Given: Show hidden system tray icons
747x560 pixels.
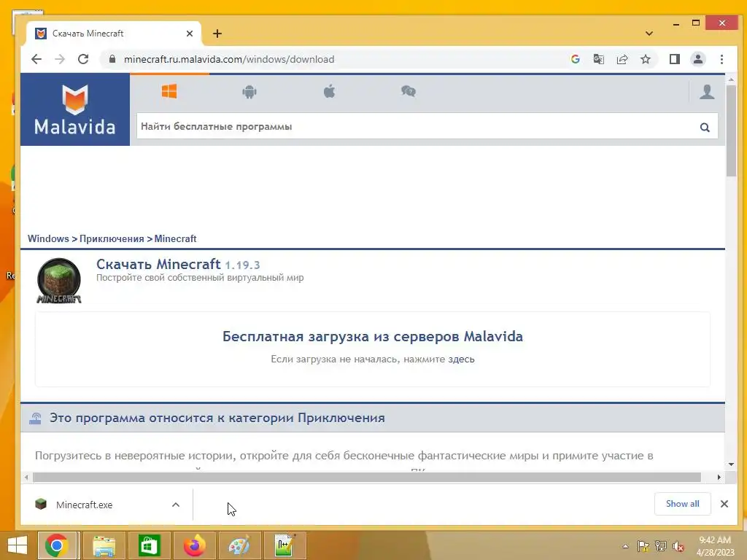Looking at the screenshot, I should click(625, 546).
